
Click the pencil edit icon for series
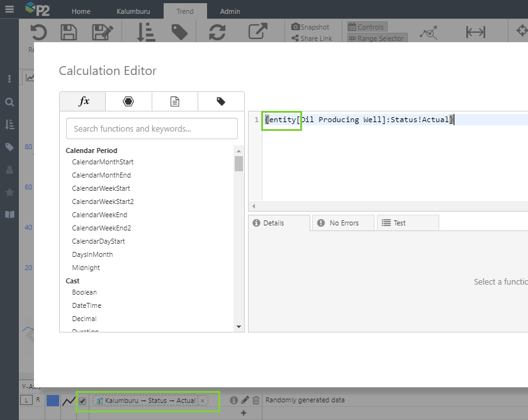pos(245,400)
